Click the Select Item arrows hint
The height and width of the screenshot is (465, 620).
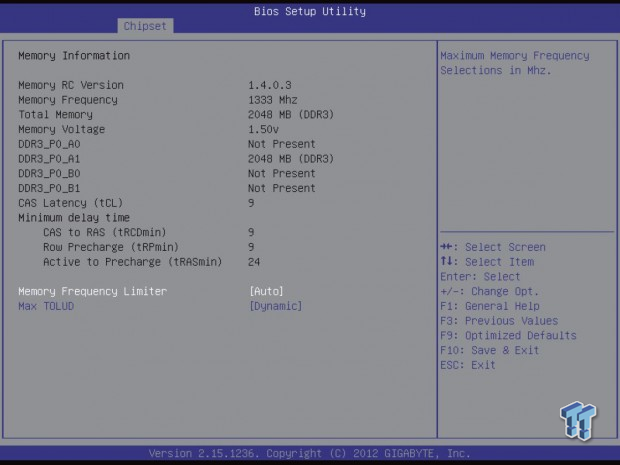(x=487, y=262)
